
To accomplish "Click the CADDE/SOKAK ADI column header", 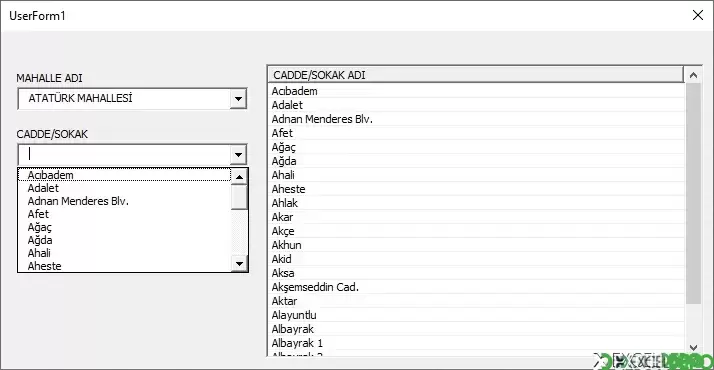I will (476, 75).
